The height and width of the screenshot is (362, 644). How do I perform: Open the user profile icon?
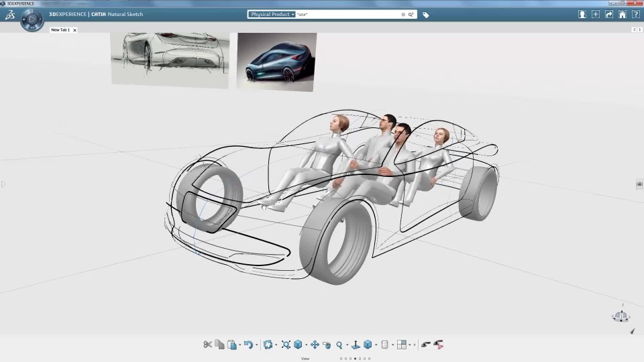[x=582, y=14]
